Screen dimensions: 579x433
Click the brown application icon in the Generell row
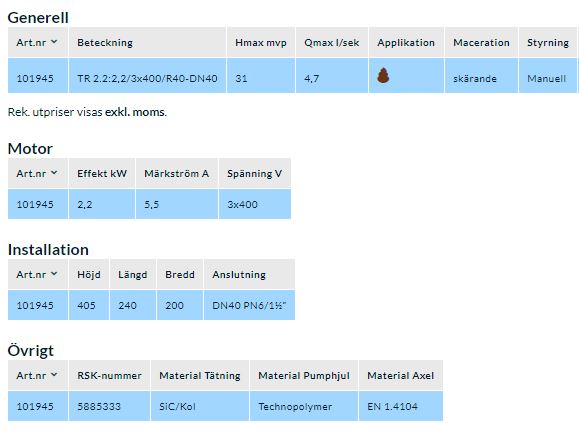click(383, 76)
